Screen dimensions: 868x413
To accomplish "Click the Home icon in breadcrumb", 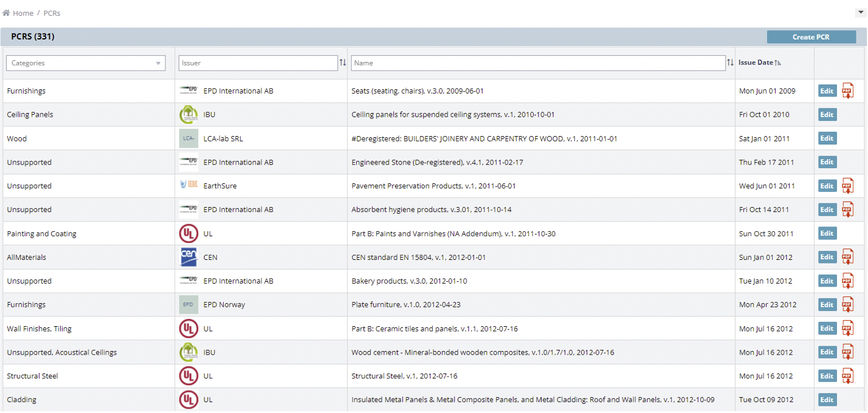I will [x=7, y=13].
